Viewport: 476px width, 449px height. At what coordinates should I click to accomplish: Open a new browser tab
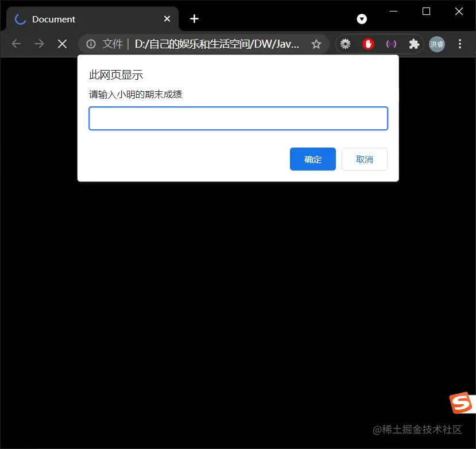(x=194, y=19)
